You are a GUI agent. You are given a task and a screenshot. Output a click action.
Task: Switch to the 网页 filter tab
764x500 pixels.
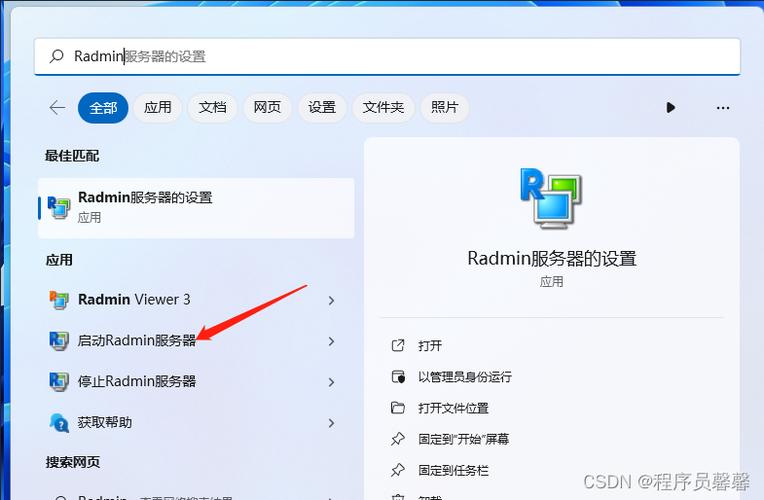267,108
